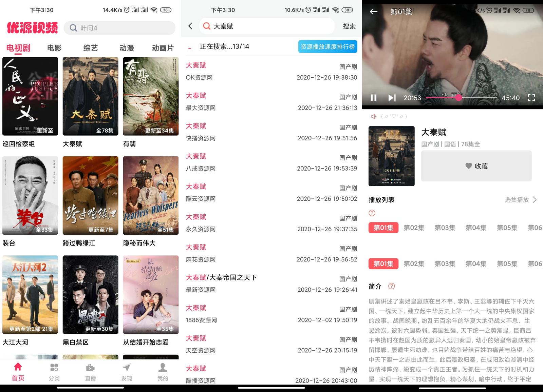Switch to the 电影 tab

click(54, 48)
